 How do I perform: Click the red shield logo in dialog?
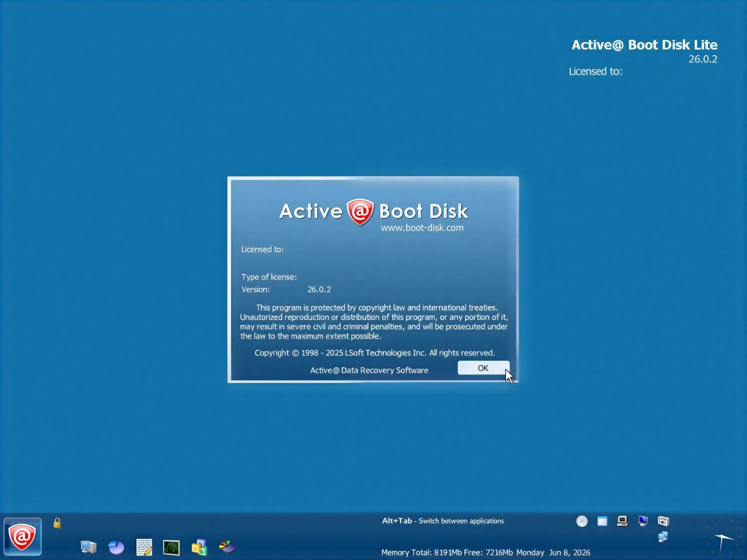pyautogui.click(x=360, y=212)
